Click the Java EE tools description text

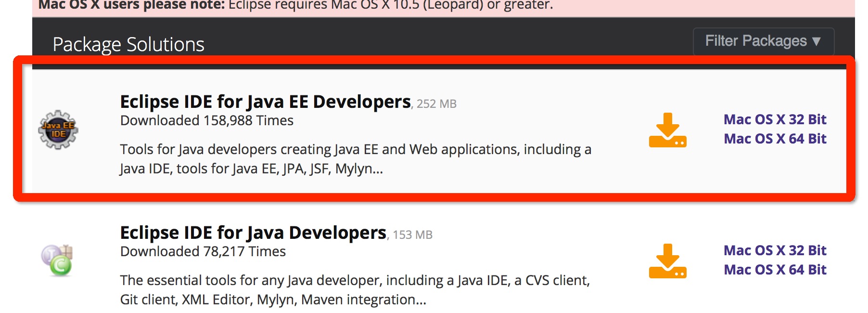click(356, 159)
